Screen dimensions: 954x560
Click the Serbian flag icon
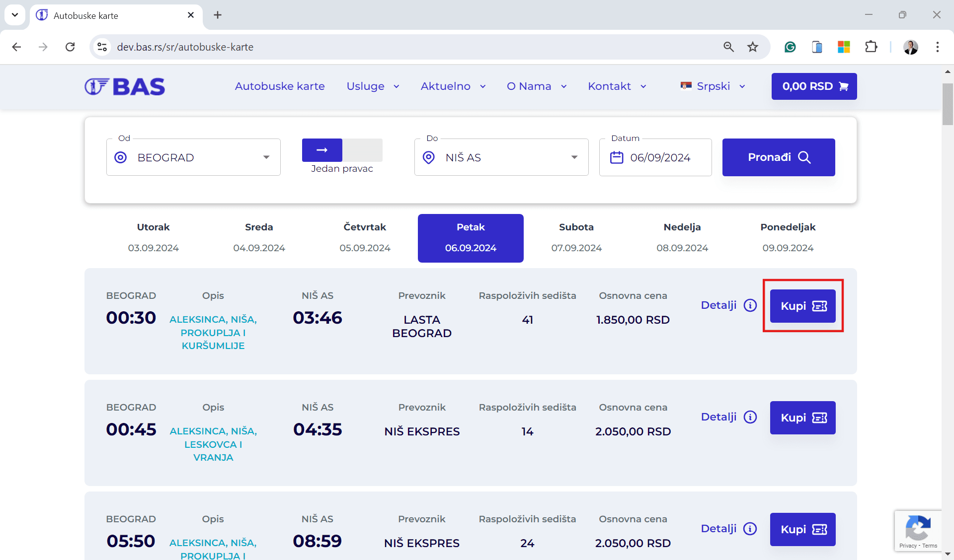tap(686, 86)
